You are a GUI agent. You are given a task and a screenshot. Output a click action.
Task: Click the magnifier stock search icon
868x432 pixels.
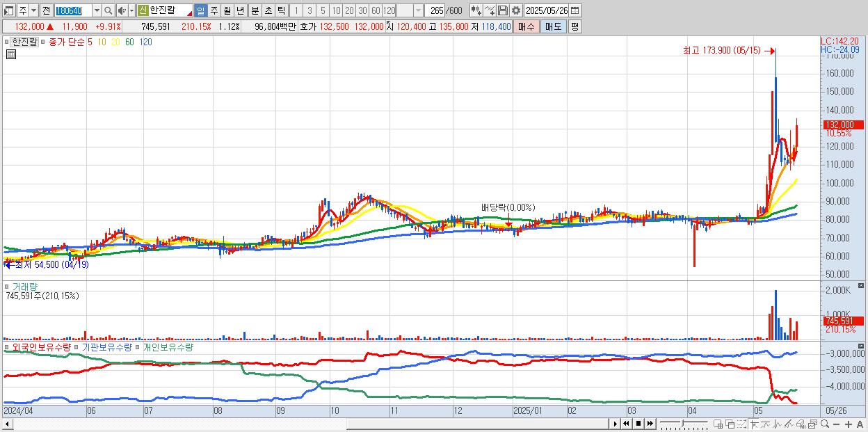click(108, 10)
